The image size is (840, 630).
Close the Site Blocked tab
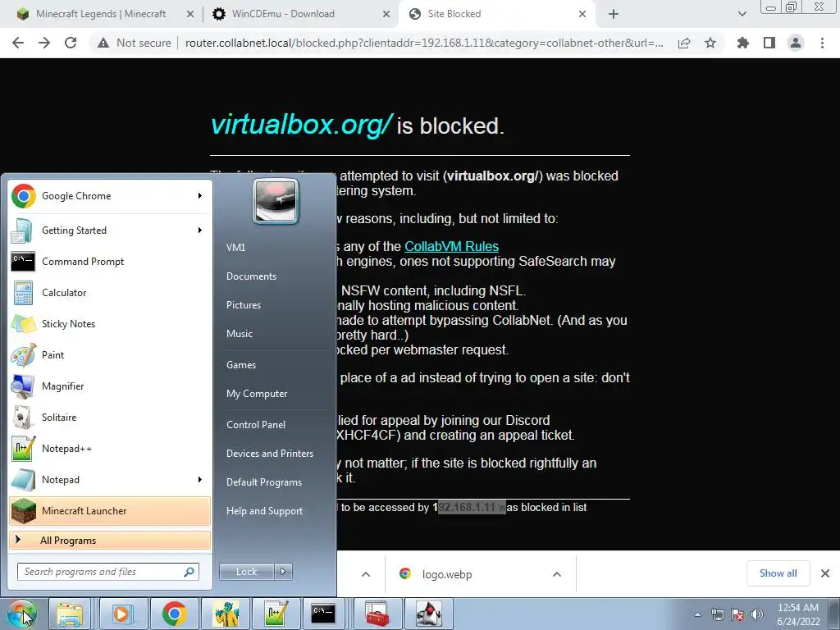click(x=582, y=15)
